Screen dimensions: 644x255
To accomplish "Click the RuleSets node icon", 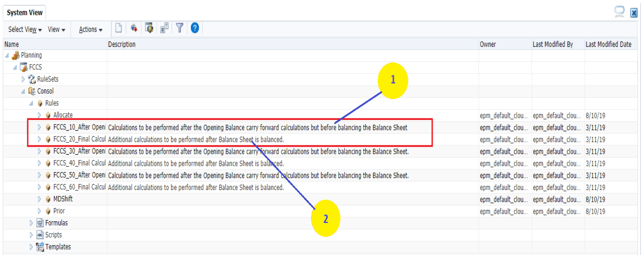I will (32, 79).
